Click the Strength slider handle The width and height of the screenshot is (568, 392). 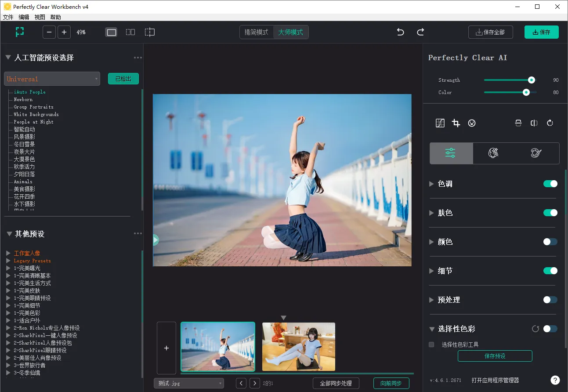pyautogui.click(x=532, y=80)
